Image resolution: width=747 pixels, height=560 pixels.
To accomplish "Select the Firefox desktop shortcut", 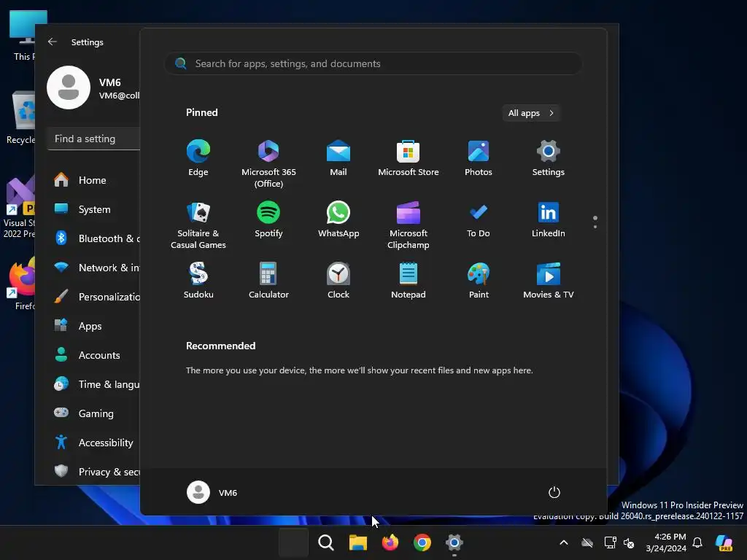I will click(x=22, y=284).
